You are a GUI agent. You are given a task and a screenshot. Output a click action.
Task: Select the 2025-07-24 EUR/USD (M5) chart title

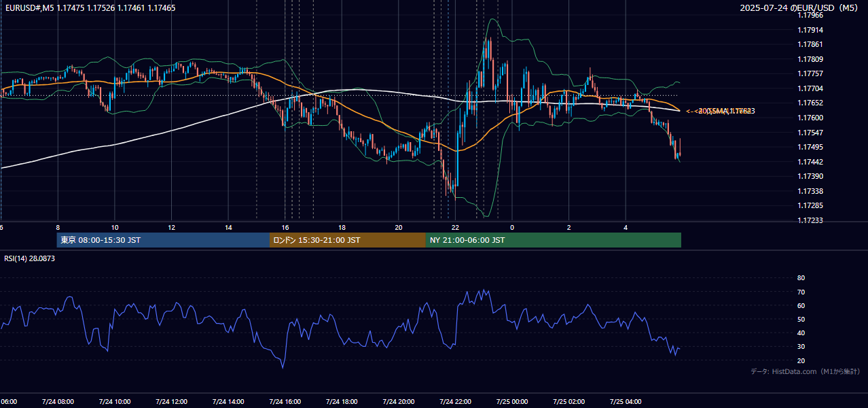click(x=799, y=8)
